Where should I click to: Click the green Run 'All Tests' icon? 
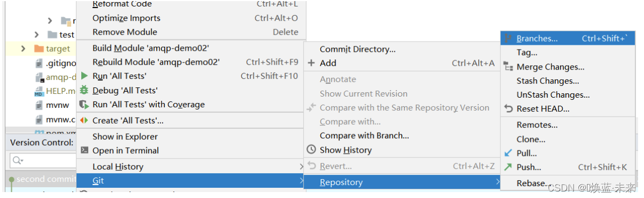pyautogui.click(x=84, y=76)
